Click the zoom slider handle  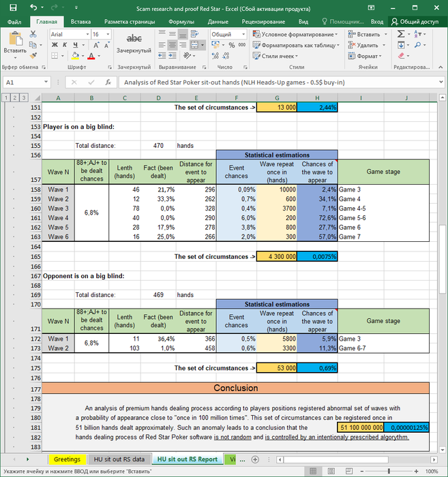[389, 472]
